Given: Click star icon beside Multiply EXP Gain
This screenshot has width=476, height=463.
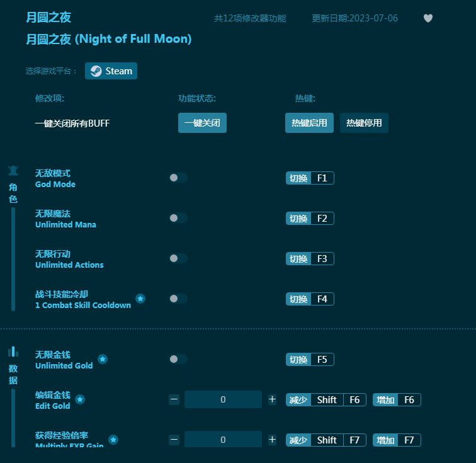Looking at the screenshot, I should 113,440.
